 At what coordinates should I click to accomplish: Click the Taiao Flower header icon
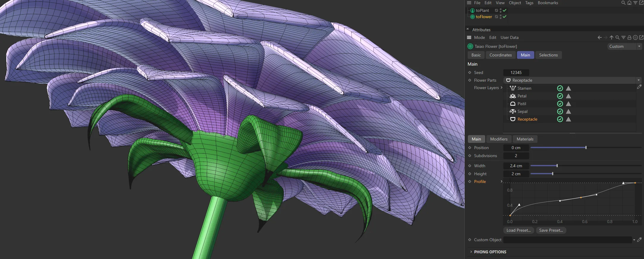(x=470, y=46)
